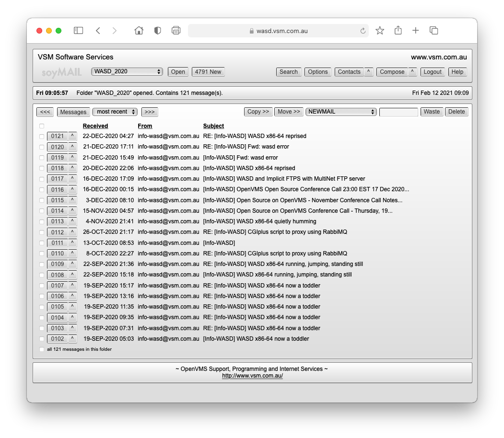The height and width of the screenshot is (438, 504).
Task: Toggle the Safari sidebar icon
Action: (x=79, y=31)
